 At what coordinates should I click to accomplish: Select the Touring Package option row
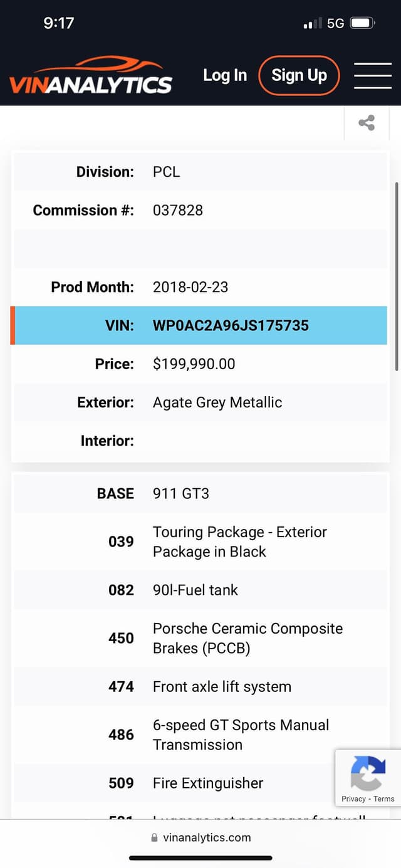coord(200,541)
